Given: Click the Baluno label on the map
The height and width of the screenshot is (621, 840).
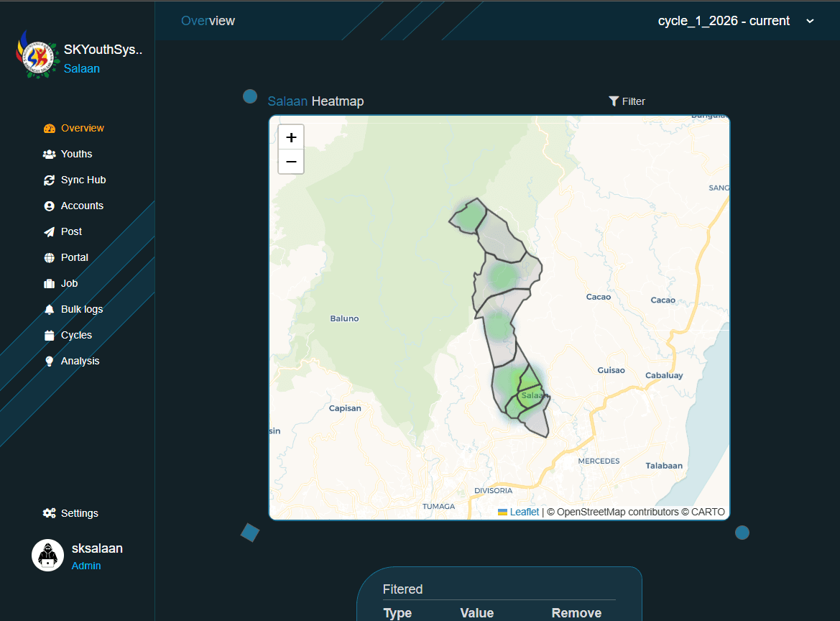Looking at the screenshot, I should (344, 318).
